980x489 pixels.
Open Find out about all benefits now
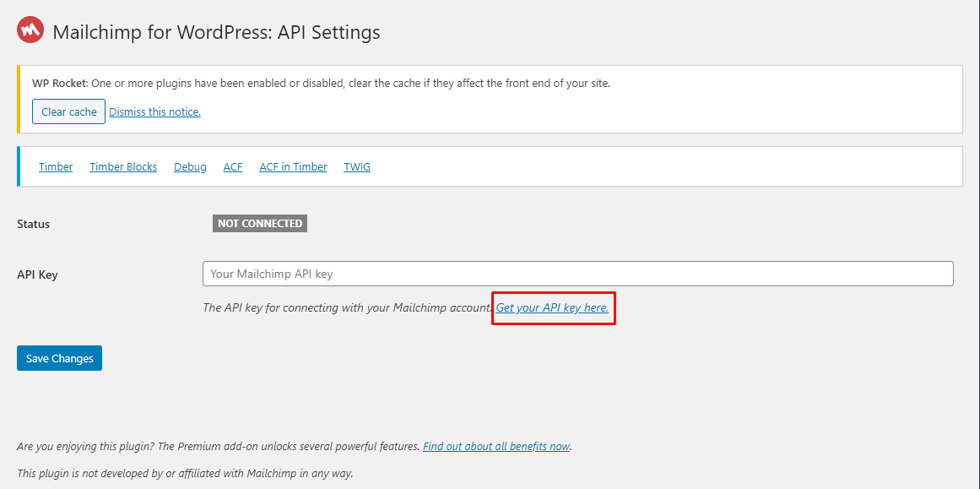pyautogui.click(x=496, y=447)
